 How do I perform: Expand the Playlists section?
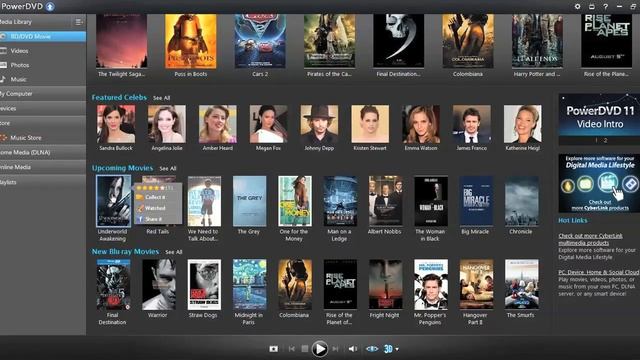pyautogui.click(x=43, y=182)
